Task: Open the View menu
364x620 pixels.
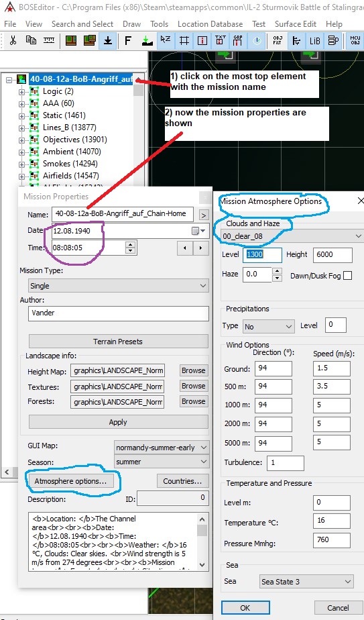Action: point(34,24)
